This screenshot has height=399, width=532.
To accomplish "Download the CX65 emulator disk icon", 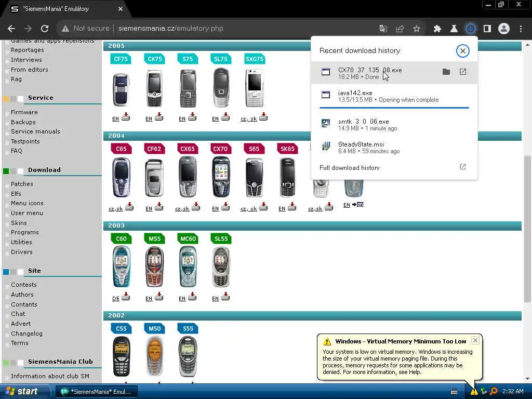I will [196, 207].
